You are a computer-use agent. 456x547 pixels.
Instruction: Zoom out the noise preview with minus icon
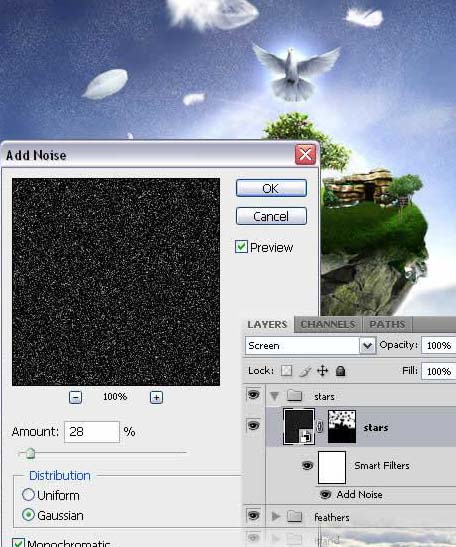75,397
